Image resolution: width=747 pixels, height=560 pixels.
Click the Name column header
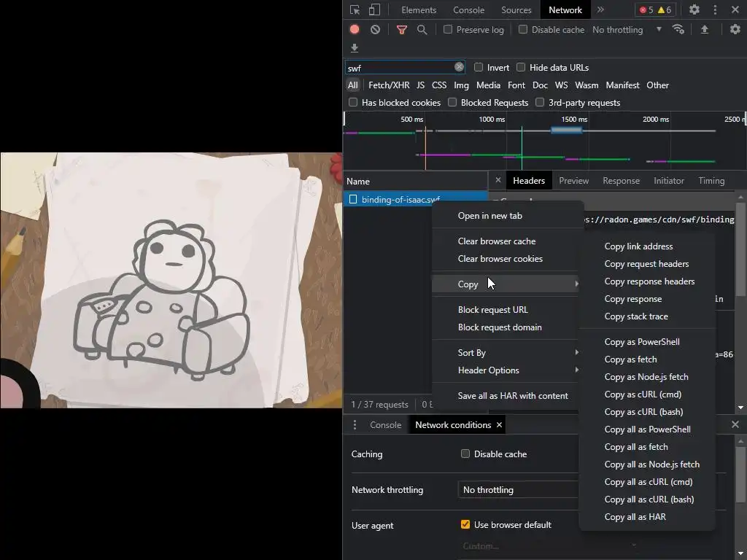point(415,181)
